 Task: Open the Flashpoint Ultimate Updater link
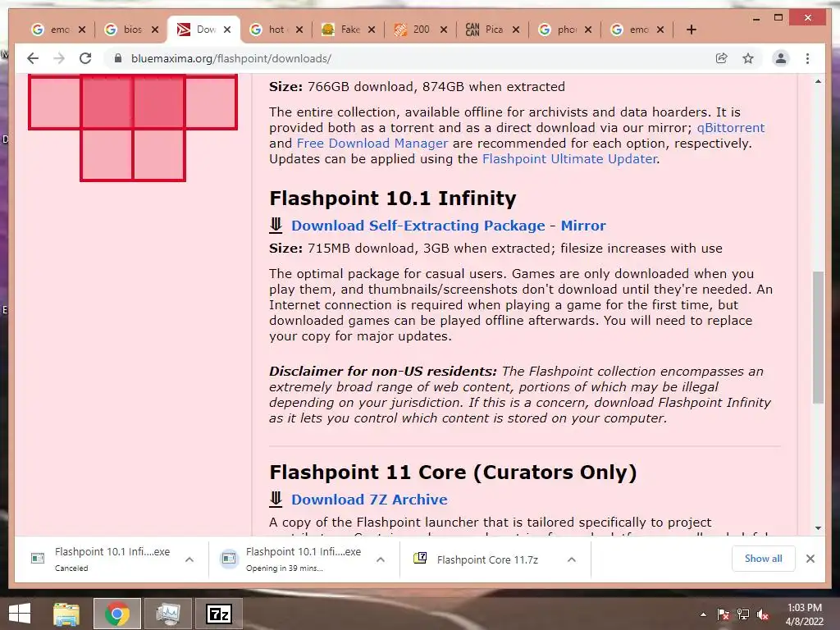point(569,158)
